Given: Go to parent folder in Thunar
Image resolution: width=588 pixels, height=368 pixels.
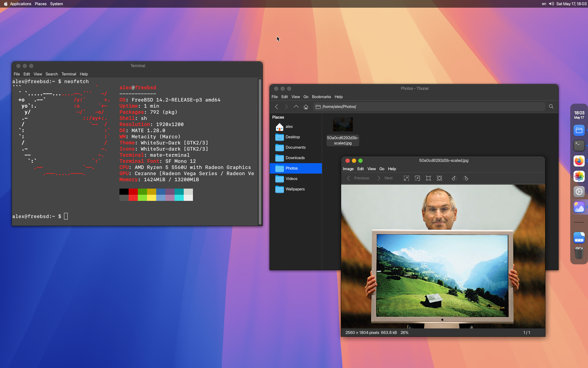Looking at the screenshot, I should [x=296, y=107].
